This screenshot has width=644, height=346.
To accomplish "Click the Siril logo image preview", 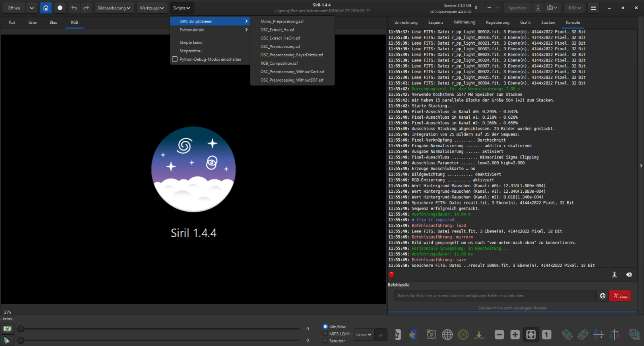I will coord(194,169).
